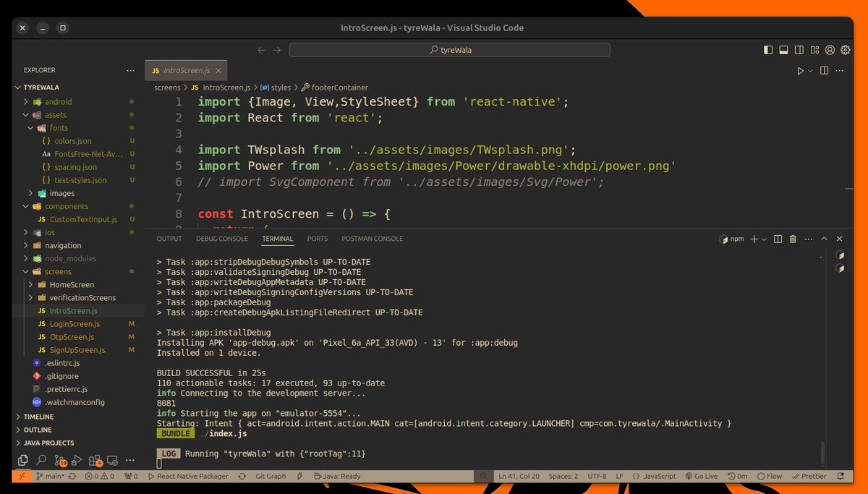
Task: Split the terminal panel
Action: point(778,239)
